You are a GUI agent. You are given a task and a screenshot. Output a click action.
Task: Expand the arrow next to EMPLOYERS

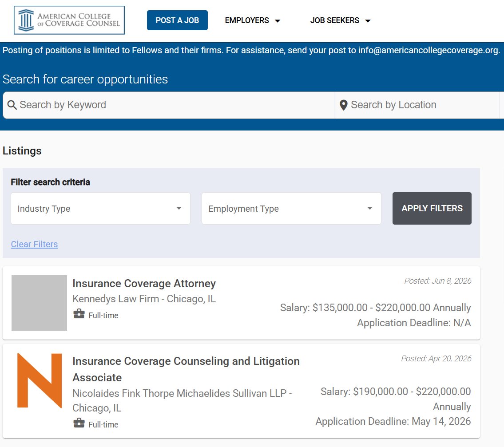278,21
